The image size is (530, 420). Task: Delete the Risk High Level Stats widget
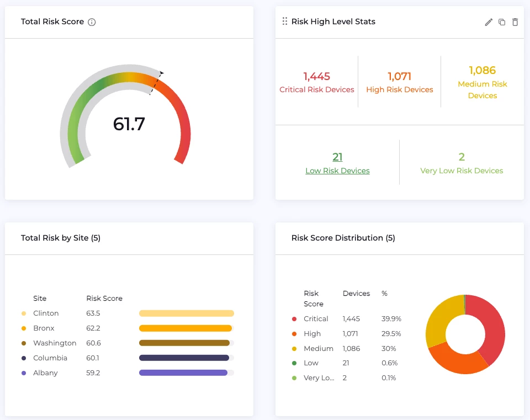515,22
